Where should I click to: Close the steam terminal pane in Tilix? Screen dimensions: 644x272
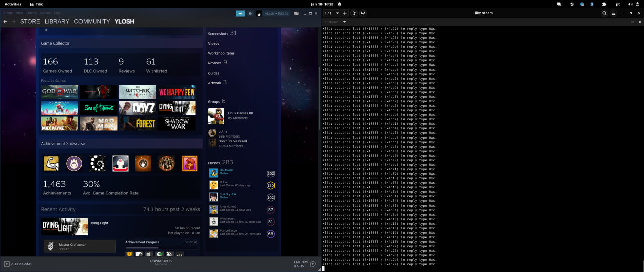(x=639, y=22)
